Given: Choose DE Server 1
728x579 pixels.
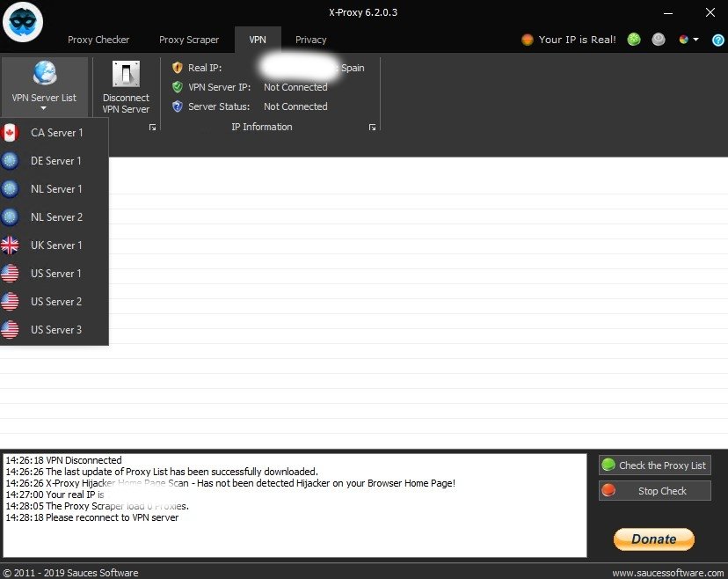Looking at the screenshot, I should (x=55, y=161).
